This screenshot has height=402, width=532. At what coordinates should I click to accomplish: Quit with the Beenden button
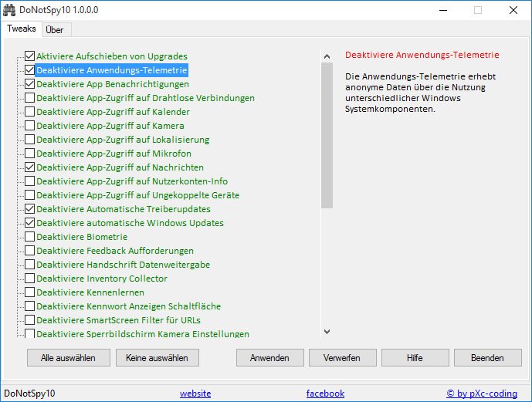(488, 358)
